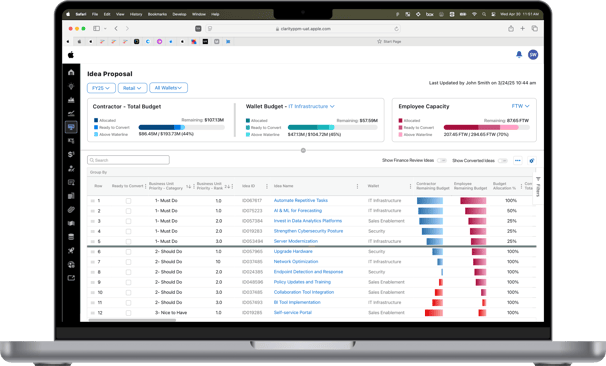Image resolution: width=606 pixels, height=366 pixels.
Task: Enable Show Converted Ideas switch
Action: (x=502, y=160)
